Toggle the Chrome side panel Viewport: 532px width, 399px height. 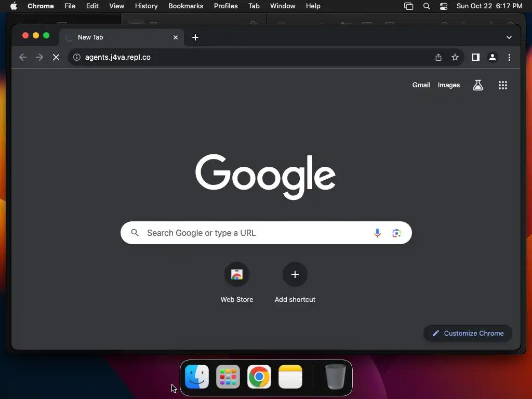click(476, 57)
